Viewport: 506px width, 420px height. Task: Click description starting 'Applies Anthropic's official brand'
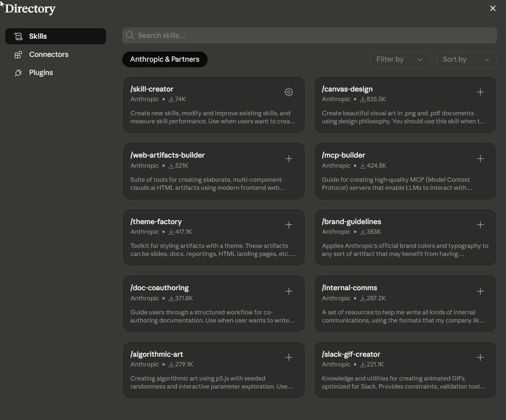405,250
